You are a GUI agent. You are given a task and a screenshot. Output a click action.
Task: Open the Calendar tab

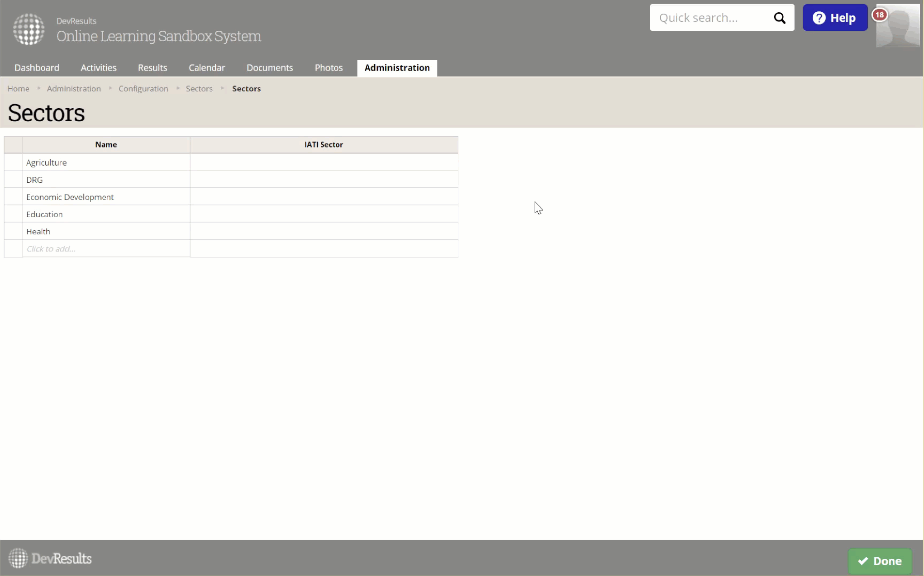click(x=207, y=68)
